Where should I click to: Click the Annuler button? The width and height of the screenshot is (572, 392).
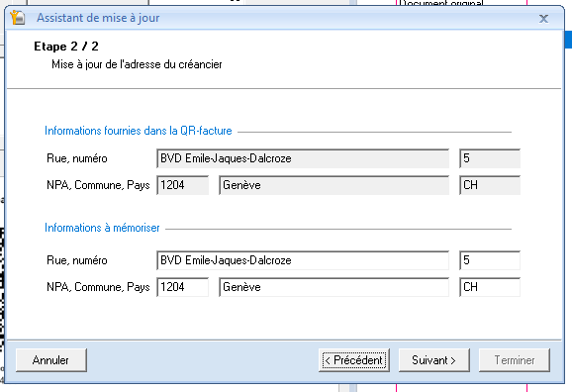click(51, 360)
